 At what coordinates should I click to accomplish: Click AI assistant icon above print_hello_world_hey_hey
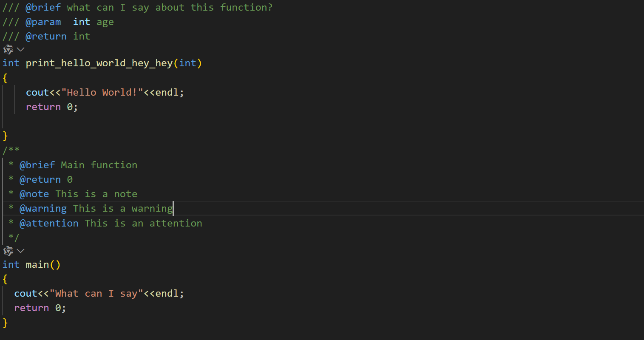pyautogui.click(x=8, y=50)
